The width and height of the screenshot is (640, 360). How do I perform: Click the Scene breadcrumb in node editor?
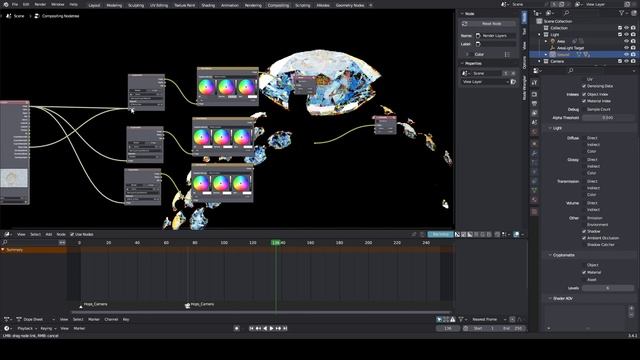16,16
